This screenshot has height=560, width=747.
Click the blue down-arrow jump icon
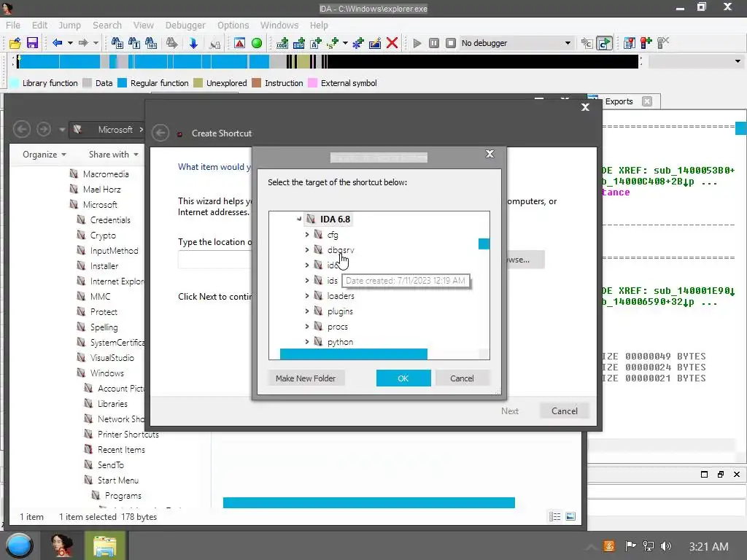tap(193, 43)
